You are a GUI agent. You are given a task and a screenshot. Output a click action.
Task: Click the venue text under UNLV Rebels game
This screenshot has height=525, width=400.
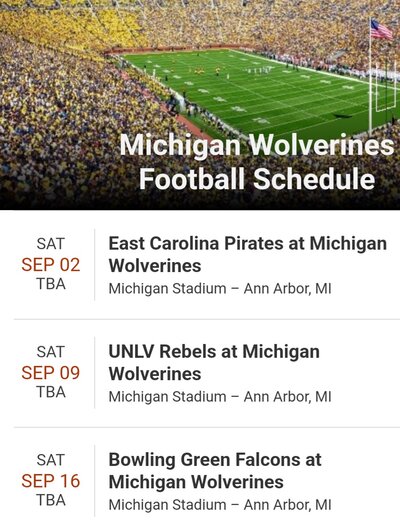pyautogui.click(x=220, y=397)
